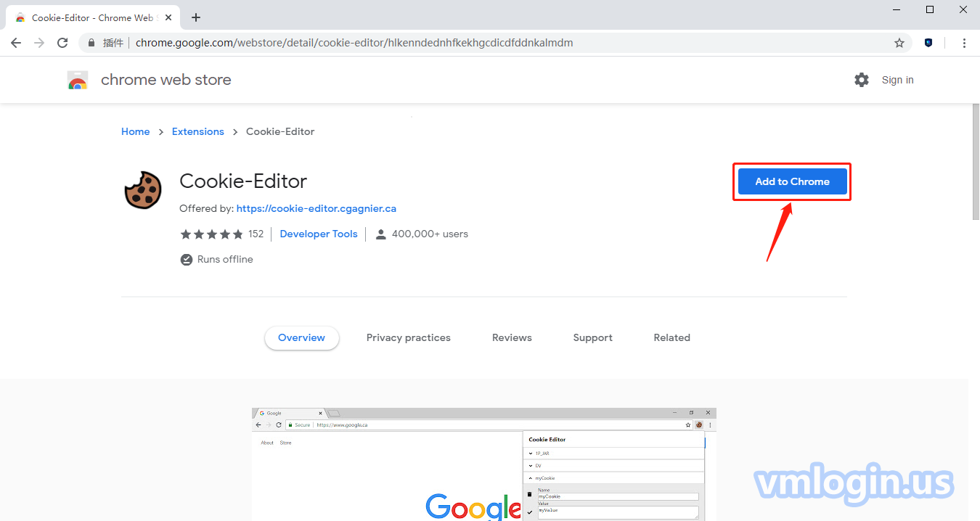Open Chrome three-dot menu
This screenshot has width=980, height=521.
964,43
